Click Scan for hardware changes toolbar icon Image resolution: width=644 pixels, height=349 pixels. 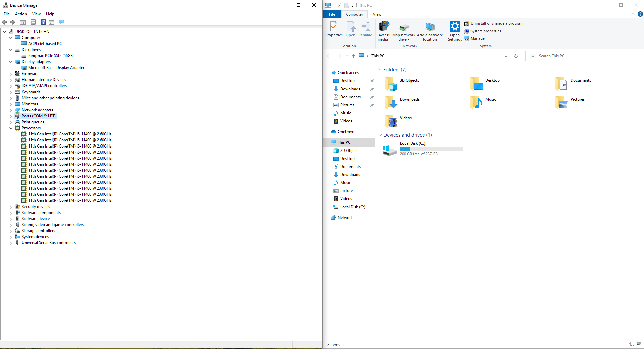[62, 22]
